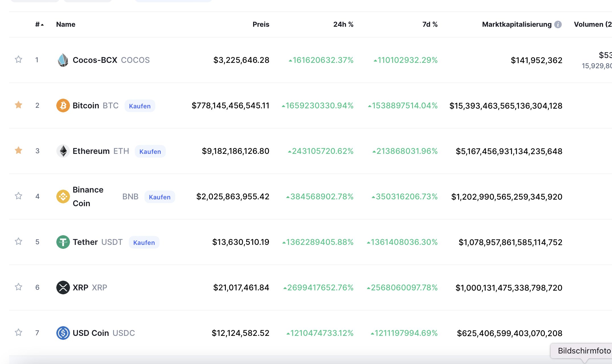This screenshot has width=612, height=364.
Task: Open Marktkapitalisierung info icon
Action: pos(558,24)
